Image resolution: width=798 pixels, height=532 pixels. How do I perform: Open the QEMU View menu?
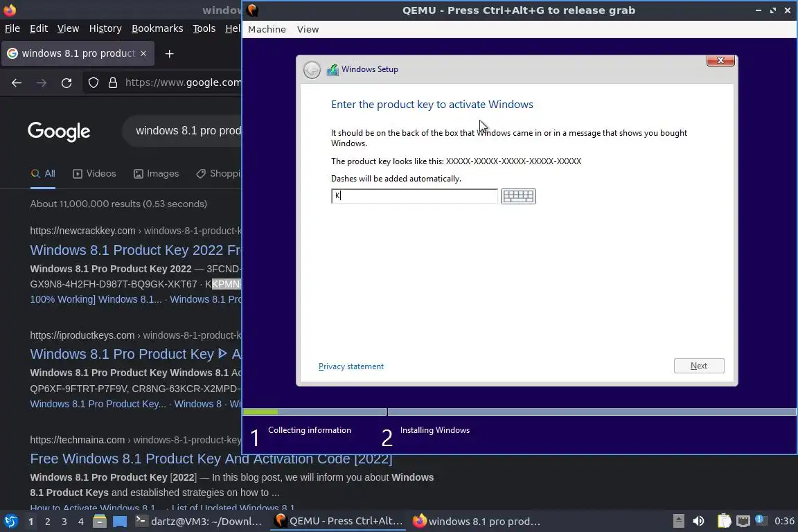[308, 30]
